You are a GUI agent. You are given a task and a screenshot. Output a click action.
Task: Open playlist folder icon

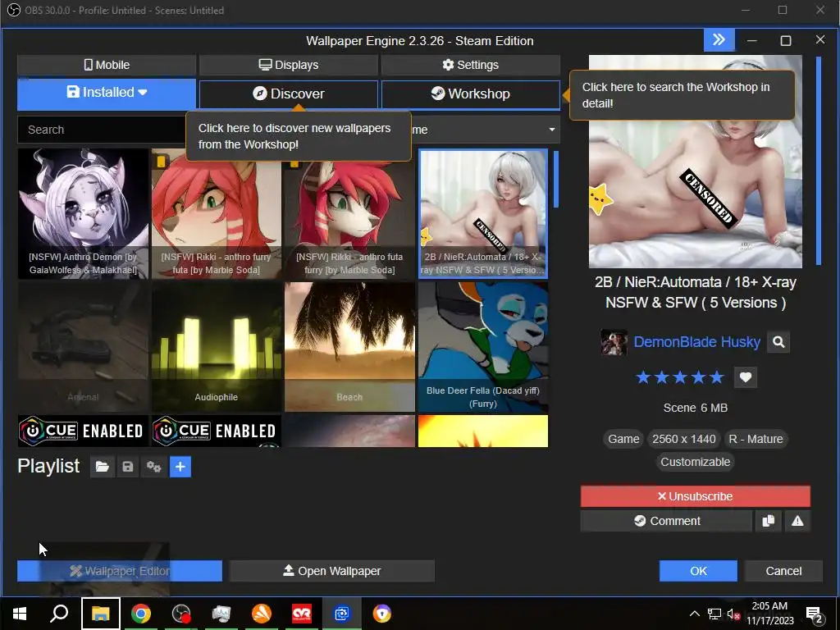tap(102, 467)
